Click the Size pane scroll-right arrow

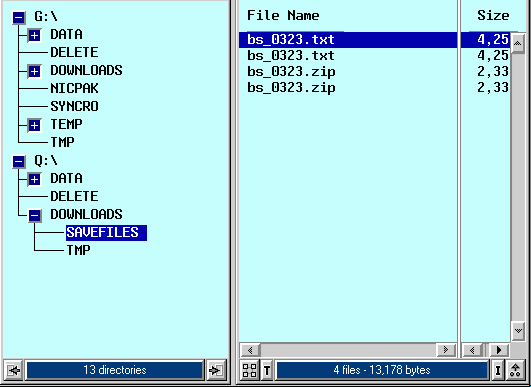tap(499, 350)
